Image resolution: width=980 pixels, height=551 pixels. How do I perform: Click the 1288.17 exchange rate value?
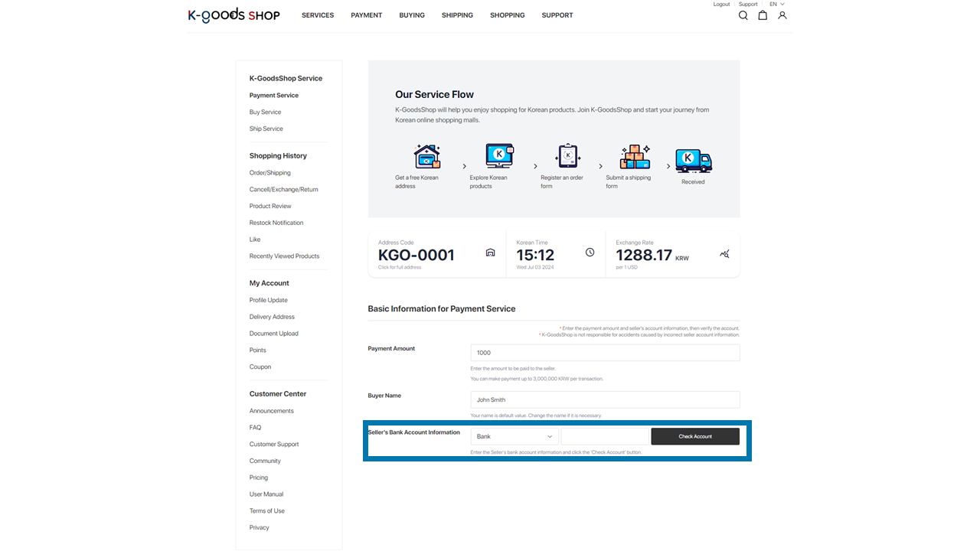tap(644, 256)
